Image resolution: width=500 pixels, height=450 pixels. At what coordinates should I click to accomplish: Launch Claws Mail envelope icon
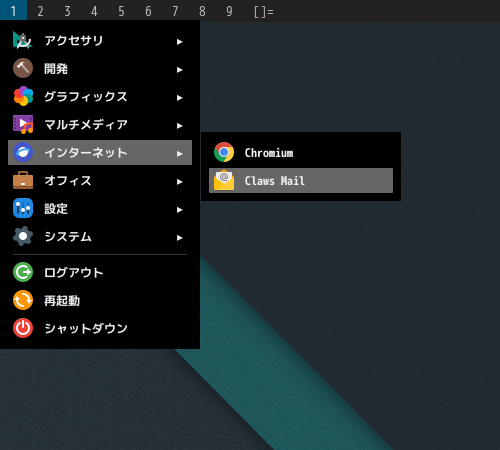(x=224, y=180)
